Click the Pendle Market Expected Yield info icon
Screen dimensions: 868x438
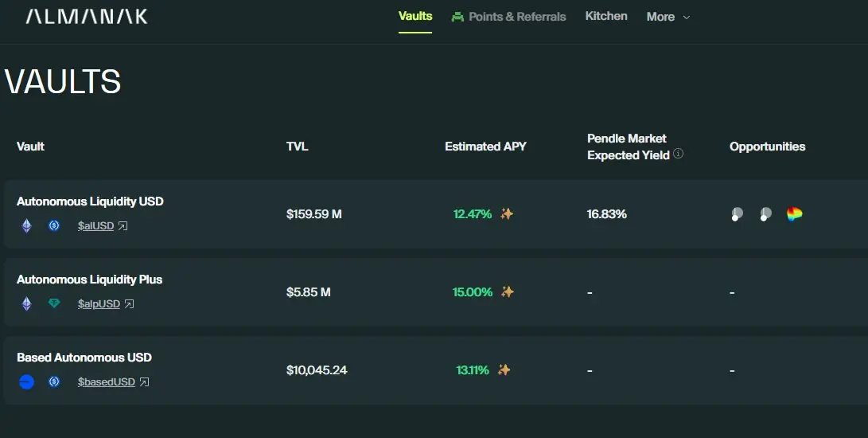pos(678,154)
